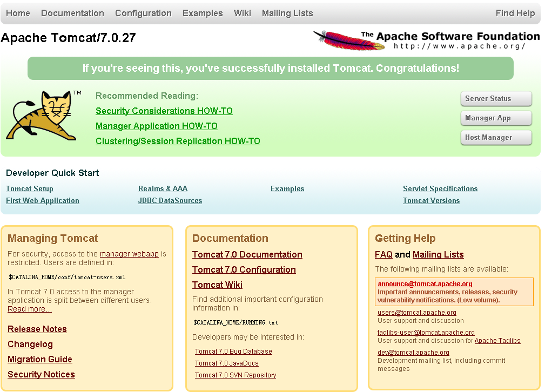Click the Recommended Reading: label
545x392 pixels.
click(x=147, y=96)
